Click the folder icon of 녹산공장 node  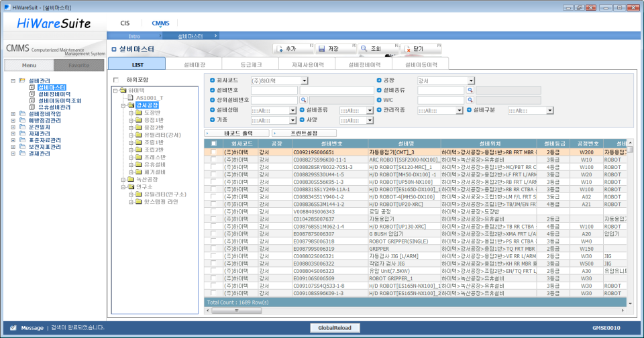(131, 180)
